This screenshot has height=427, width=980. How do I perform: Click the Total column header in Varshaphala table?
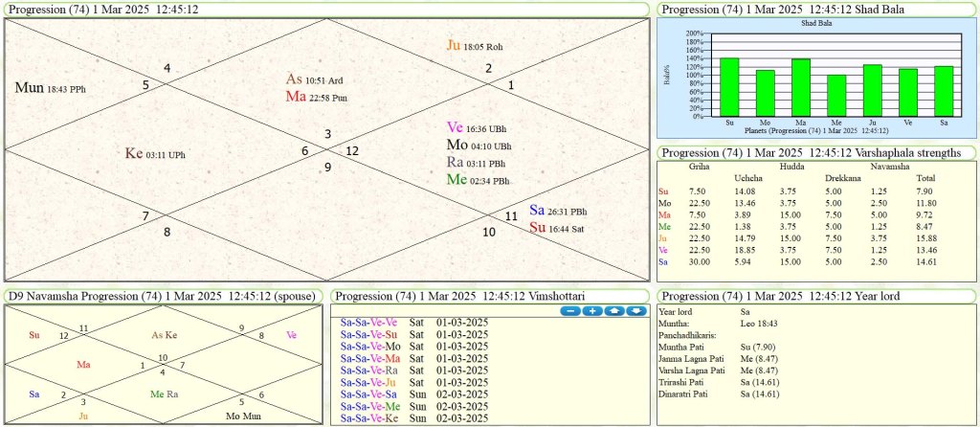click(x=925, y=178)
